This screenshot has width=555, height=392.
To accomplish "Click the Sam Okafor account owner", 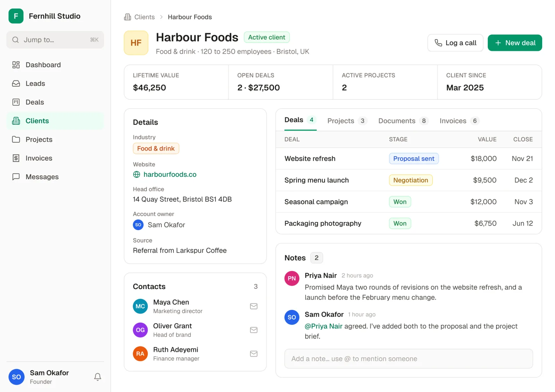I will pyautogui.click(x=159, y=225).
